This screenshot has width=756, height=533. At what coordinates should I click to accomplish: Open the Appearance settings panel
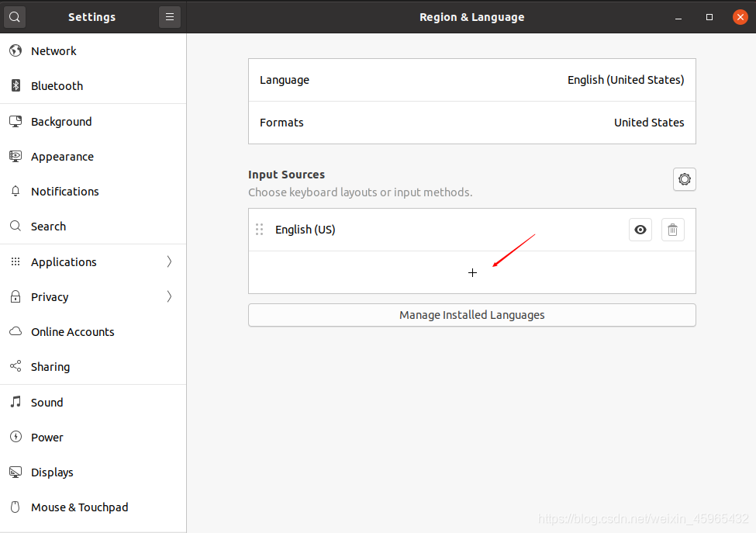point(62,157)
